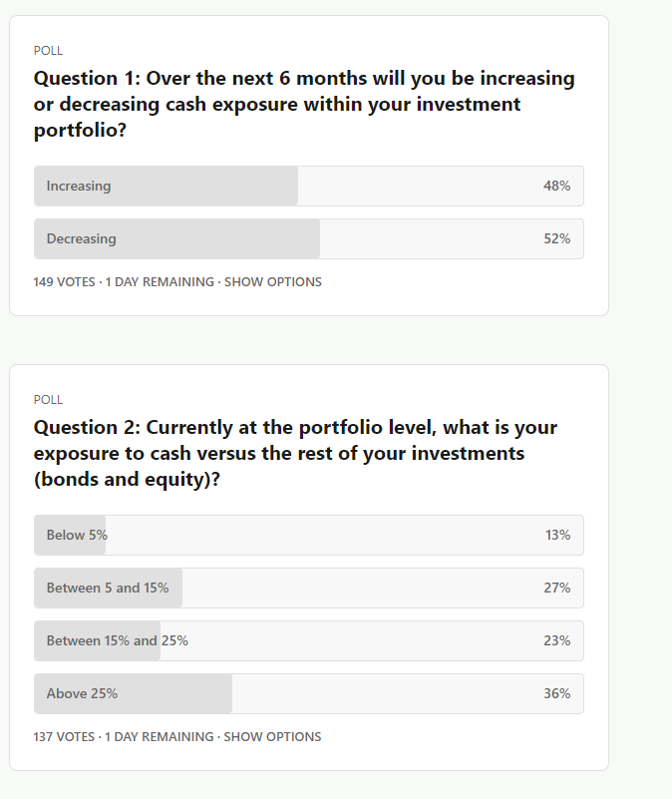
Task: Click the progress bar for "Above 25%"
Action: (x=309, y=693)
